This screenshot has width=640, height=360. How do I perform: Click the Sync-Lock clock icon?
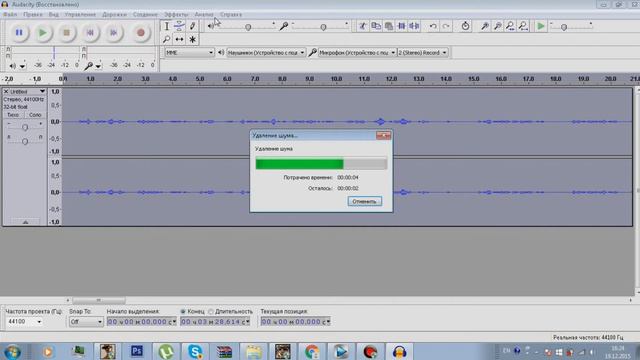tap(465, 26)
